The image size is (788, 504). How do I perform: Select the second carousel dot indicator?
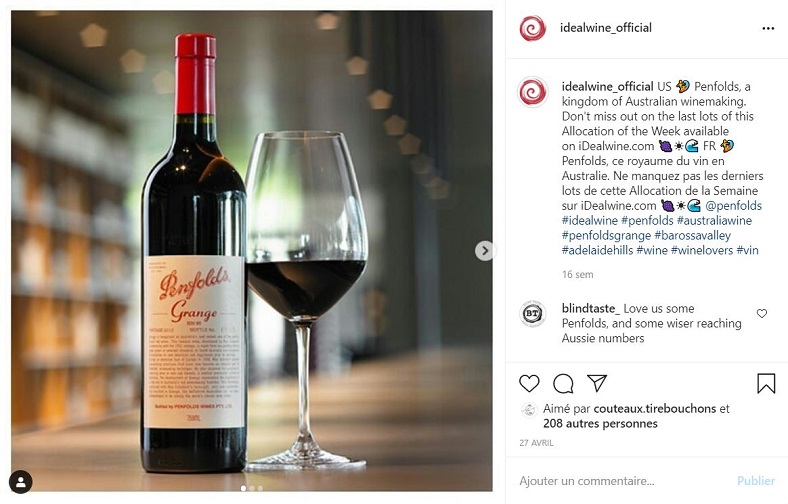coord(252,488)
